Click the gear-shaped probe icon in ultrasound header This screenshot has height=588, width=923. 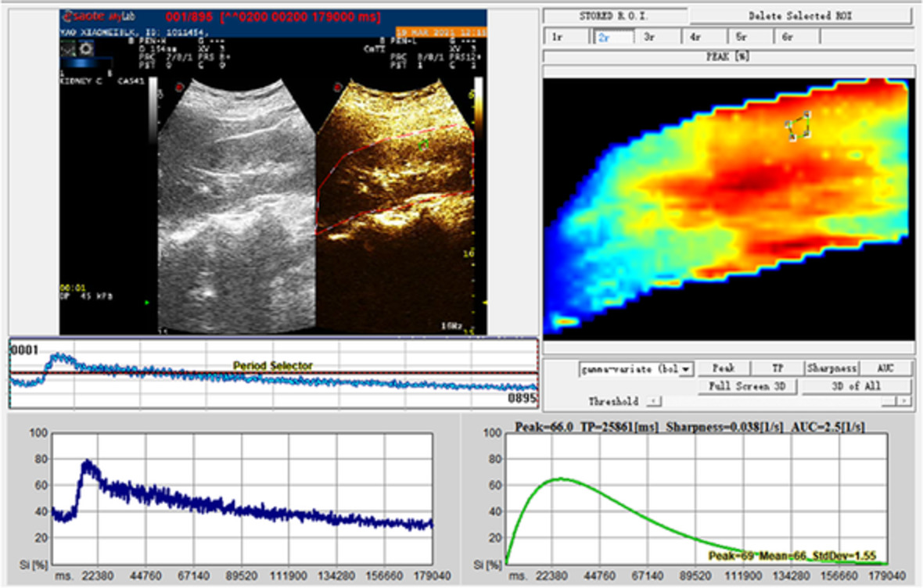click(85, 49)
